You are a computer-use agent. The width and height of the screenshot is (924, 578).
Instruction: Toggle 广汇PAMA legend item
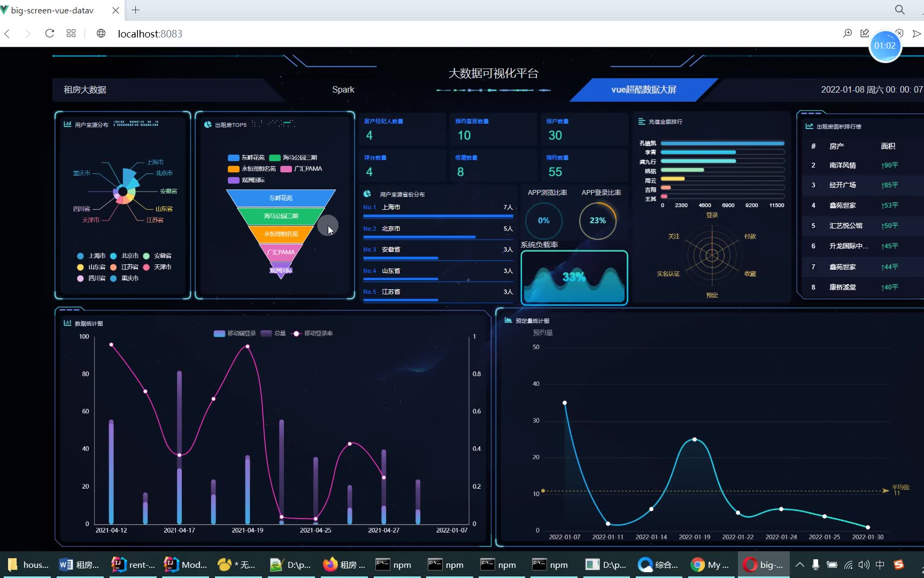point(301,169)
